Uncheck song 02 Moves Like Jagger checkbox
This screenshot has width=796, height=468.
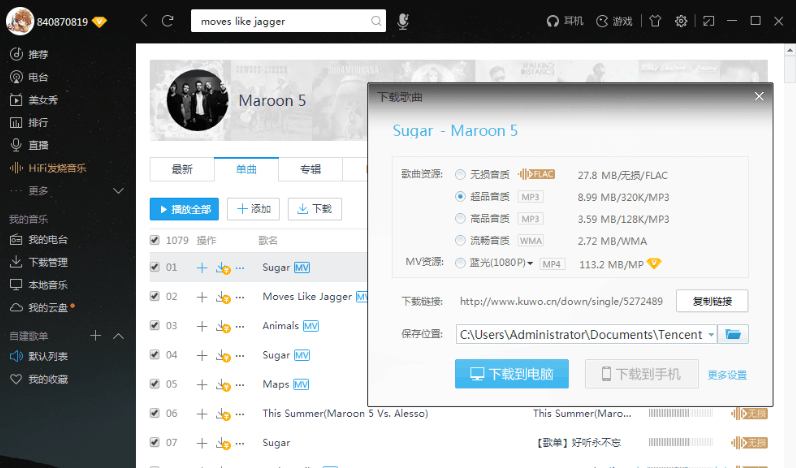point(155,296)
